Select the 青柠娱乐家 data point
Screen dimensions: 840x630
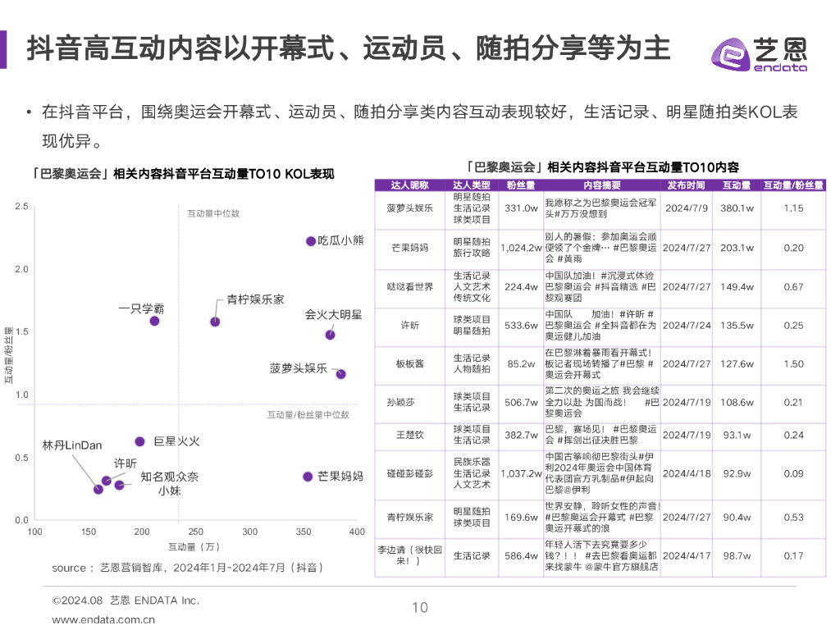click(x=214, y=322)
